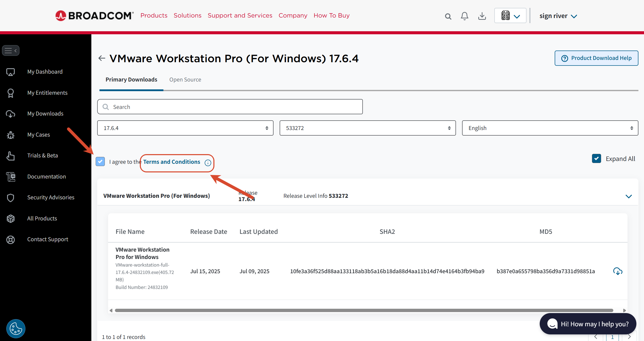
Task: Click the All Products cube icon
Action: 10,219
